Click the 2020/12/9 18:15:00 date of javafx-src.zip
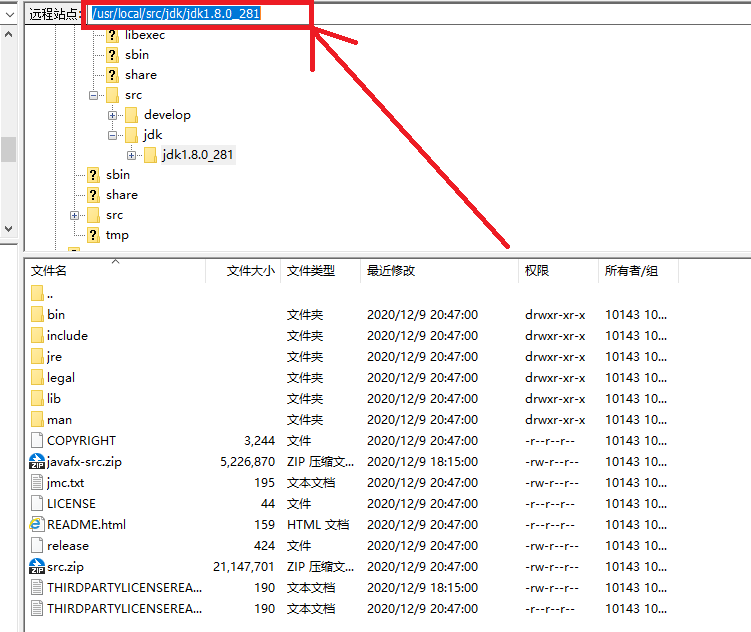 [x=422, y=462]
